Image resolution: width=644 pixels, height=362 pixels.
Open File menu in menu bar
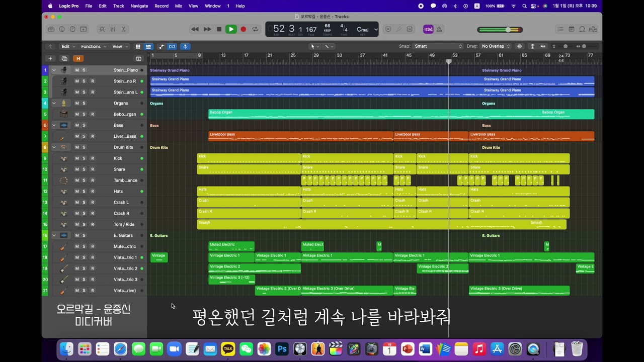pyautogui.click(x=89, y=6)
